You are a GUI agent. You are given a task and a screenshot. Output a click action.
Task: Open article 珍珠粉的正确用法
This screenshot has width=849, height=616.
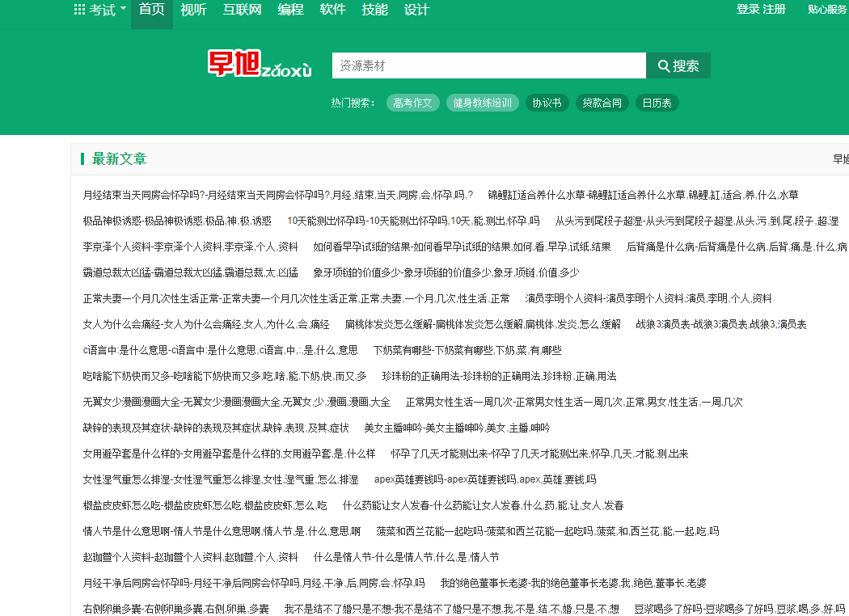tap(499, 377)
